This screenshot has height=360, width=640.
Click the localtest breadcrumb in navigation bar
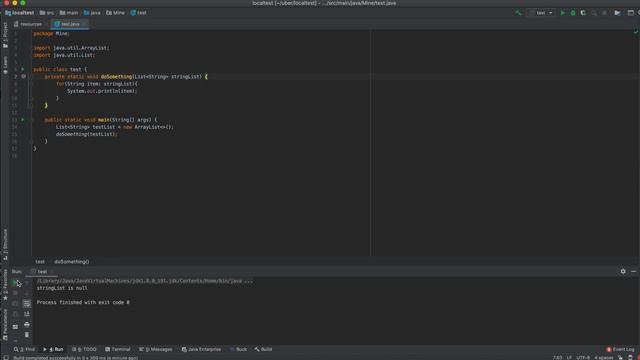coord(20,13)
